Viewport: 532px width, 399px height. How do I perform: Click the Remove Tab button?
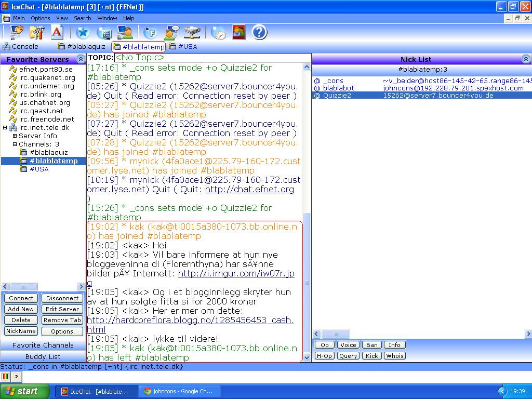(62, 320)
